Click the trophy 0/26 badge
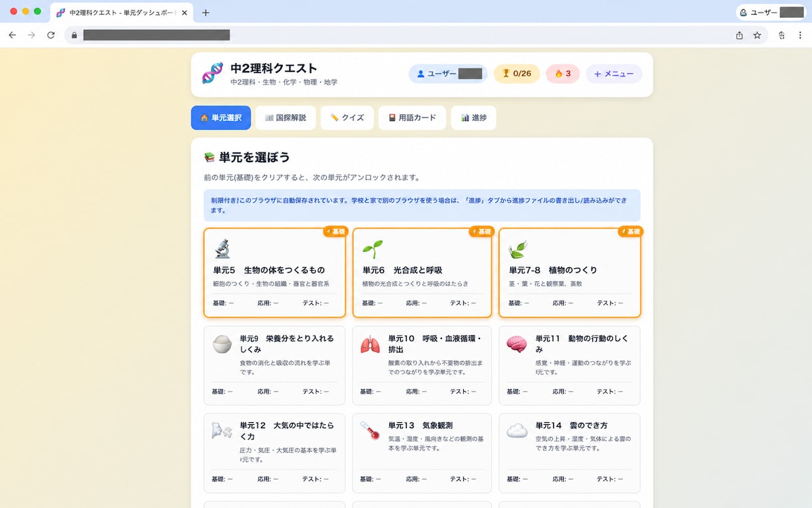812x508 pixels. coord(516,74)
